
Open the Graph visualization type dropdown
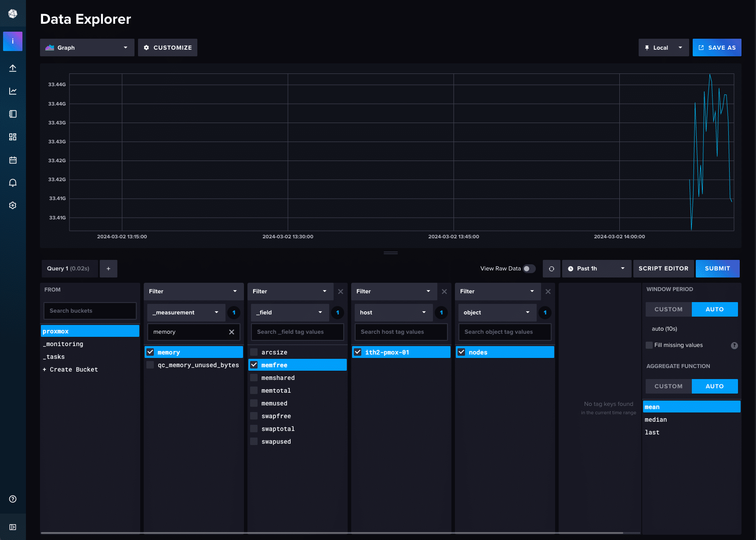[87, 47]
